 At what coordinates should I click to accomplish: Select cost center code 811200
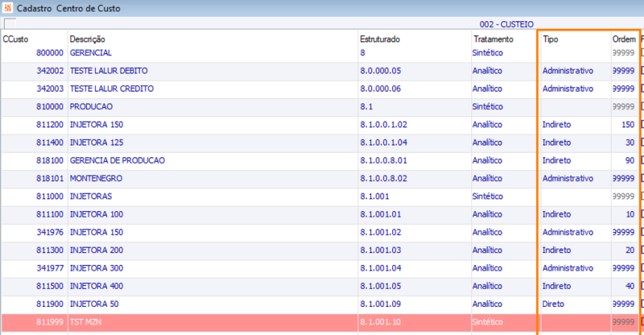[x=50, y=125]
